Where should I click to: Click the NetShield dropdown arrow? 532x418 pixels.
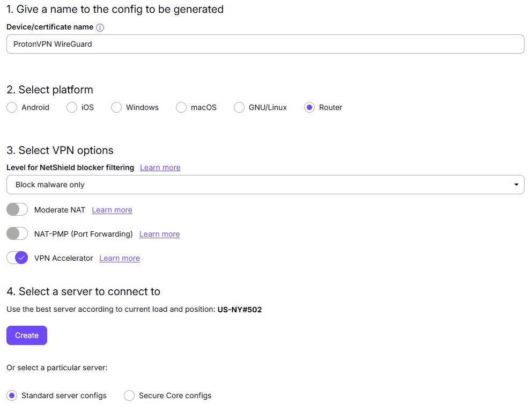click(517, 184)
